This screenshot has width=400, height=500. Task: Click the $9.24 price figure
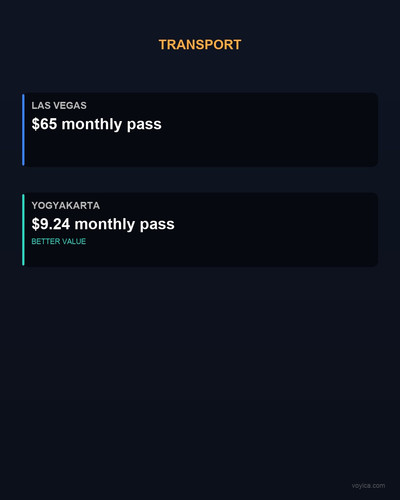51,224
